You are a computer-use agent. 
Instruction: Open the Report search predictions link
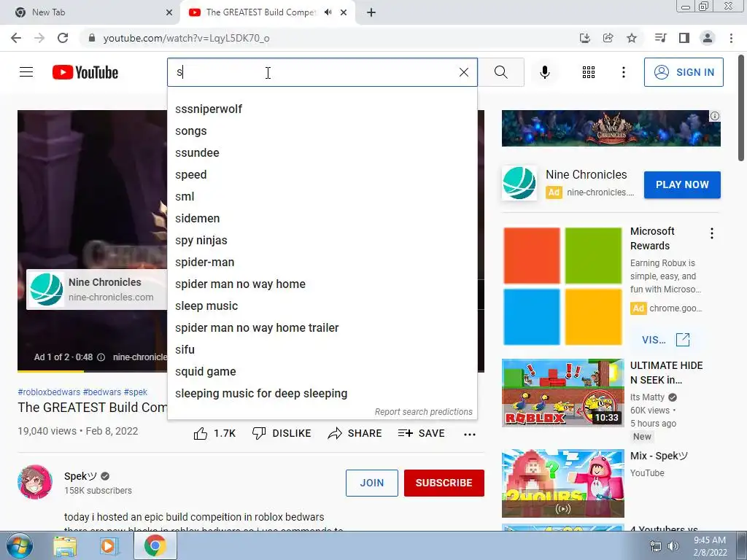click(x=424, y=412)
